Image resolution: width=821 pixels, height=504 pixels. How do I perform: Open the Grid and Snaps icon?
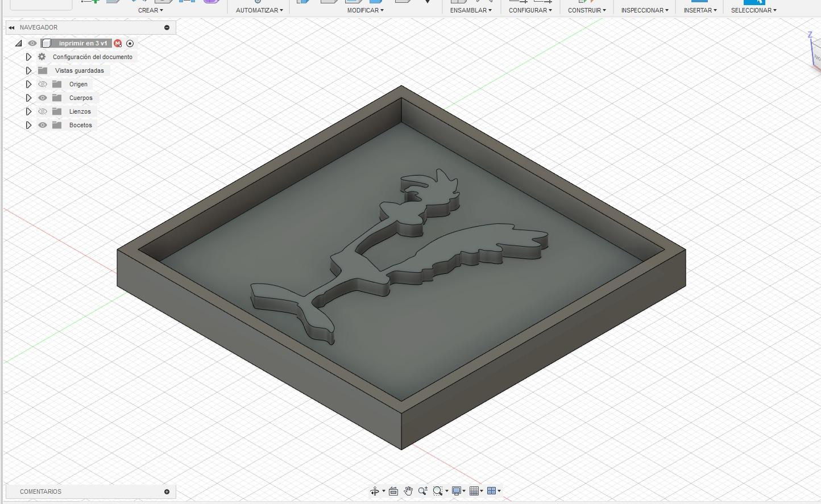tap(474, 491)
